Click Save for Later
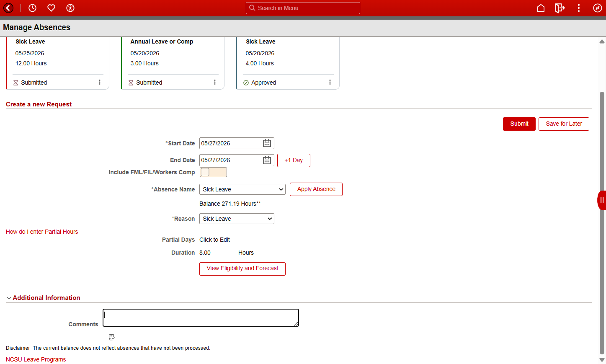Screen dimensions: 606x364 [x=564, y=124]
